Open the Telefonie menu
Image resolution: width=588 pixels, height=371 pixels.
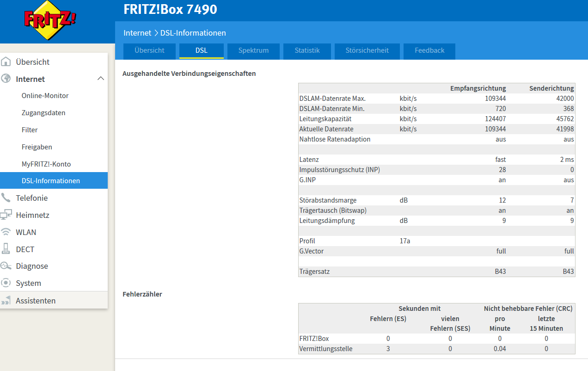[x=31, y=198]
